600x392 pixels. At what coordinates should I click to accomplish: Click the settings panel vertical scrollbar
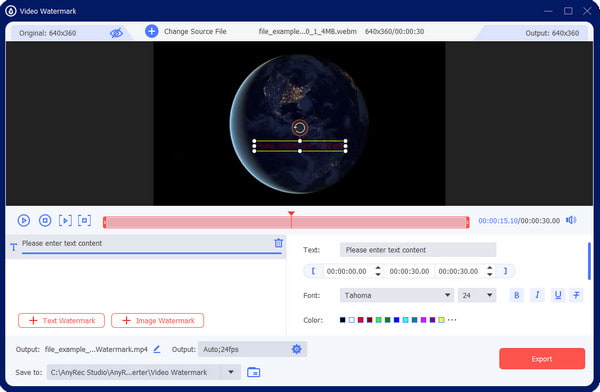[x=589, y=261]
